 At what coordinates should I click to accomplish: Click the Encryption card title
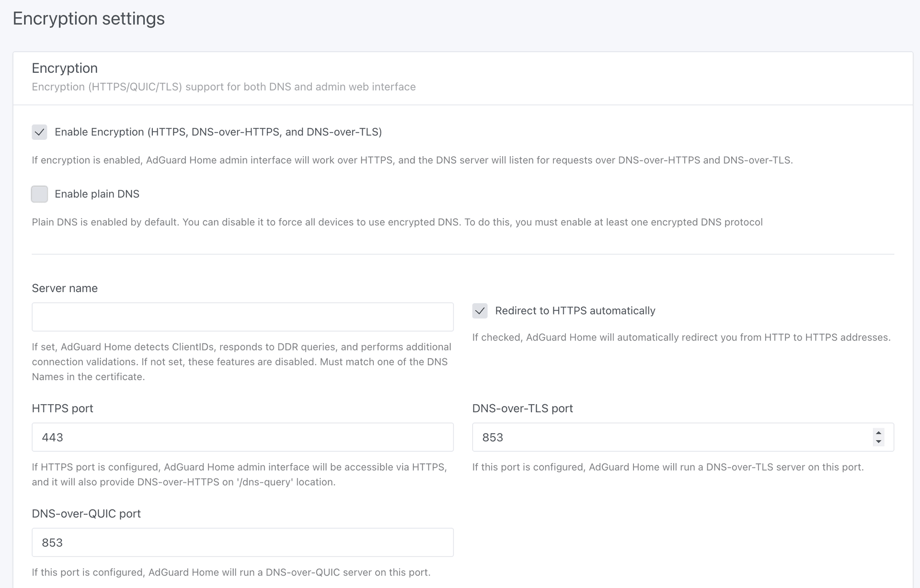pyautogui.click(x=65, y=68)
